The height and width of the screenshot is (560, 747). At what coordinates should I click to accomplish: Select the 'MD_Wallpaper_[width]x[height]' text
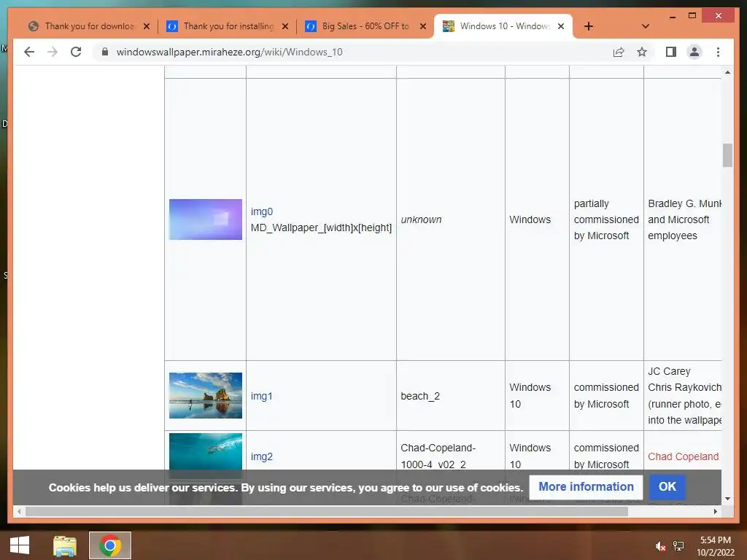pos(321,227)
